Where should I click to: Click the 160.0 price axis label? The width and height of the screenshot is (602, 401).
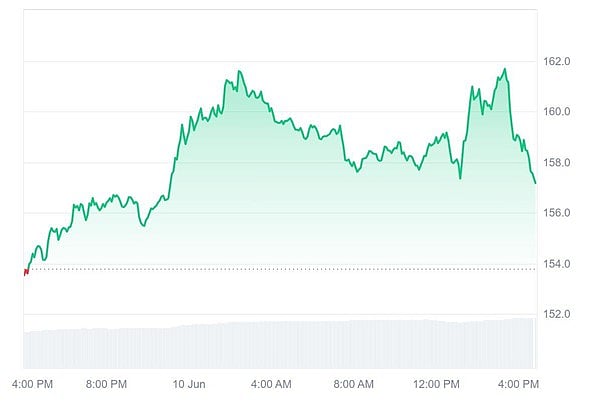click(557, 112)
